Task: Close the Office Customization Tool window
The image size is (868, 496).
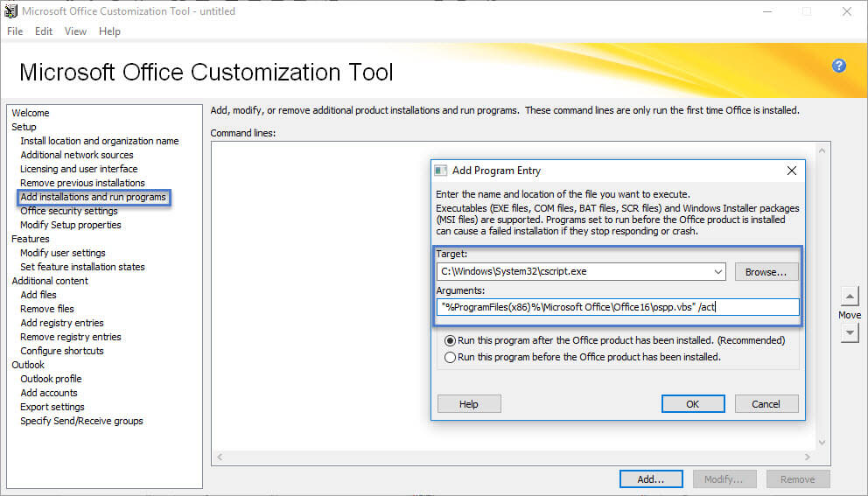Action: (846, 11)
